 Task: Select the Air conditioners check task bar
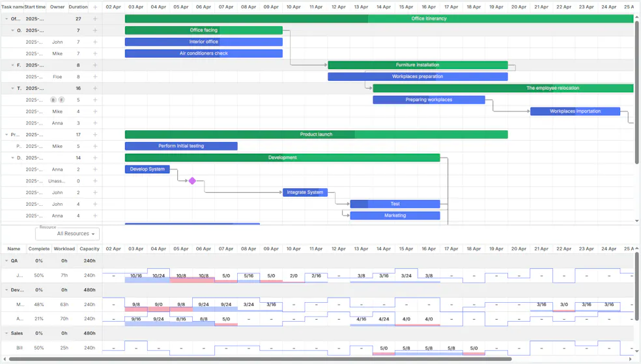(x=204, y=53)
